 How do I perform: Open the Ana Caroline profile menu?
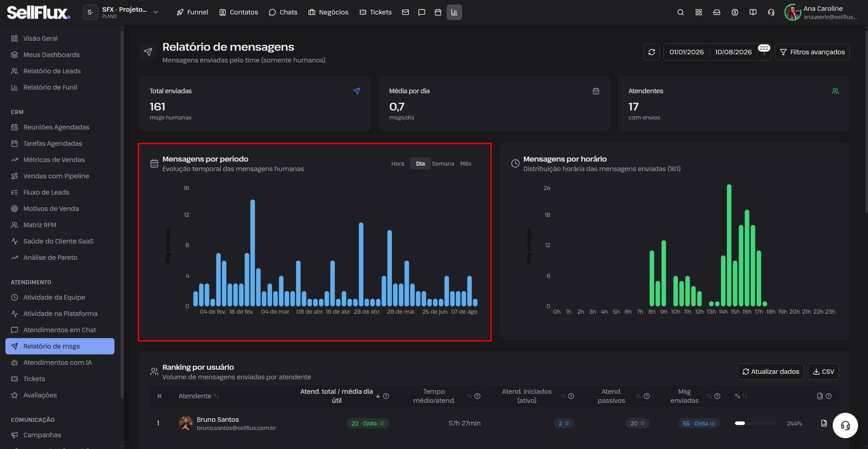coord(820,12)
